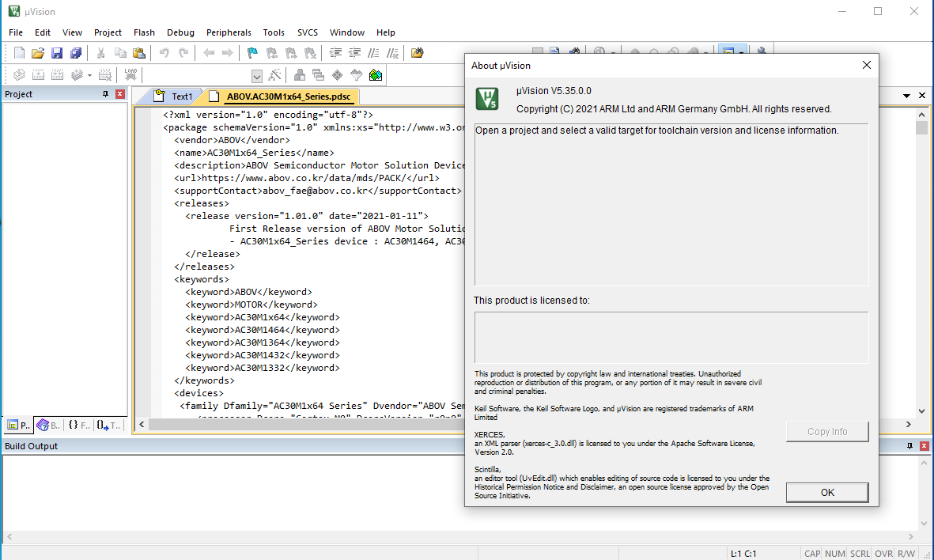The width and height of the screenshot is (934, 560).
Task: Open Find in Files binoculars icon
Action: [x=418, y=53]
